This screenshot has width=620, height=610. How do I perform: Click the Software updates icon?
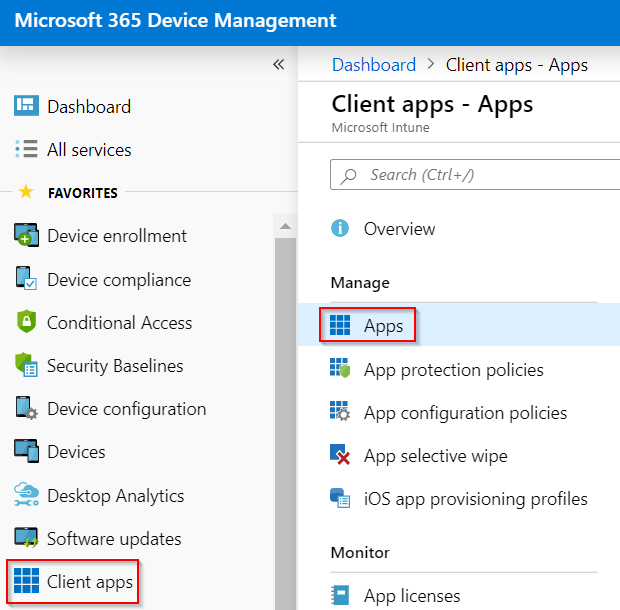[26, 537]
